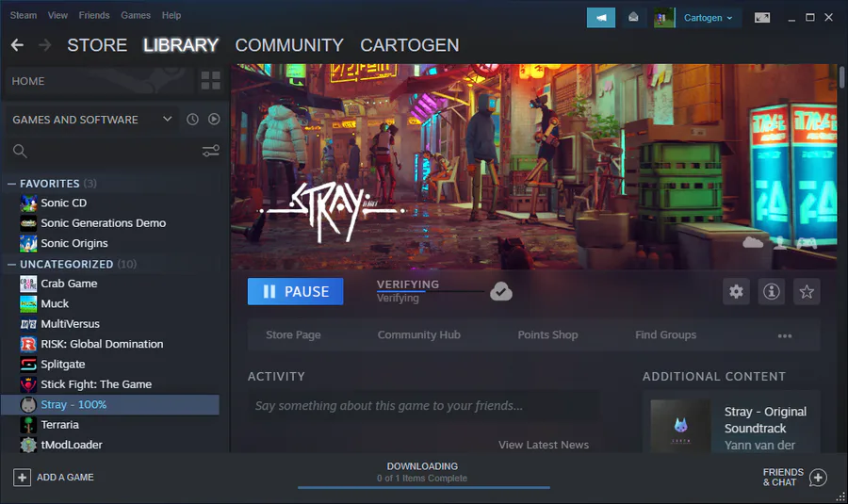848x504 pixels.
Task: Switch library to grid collections view
Action: 210,81
